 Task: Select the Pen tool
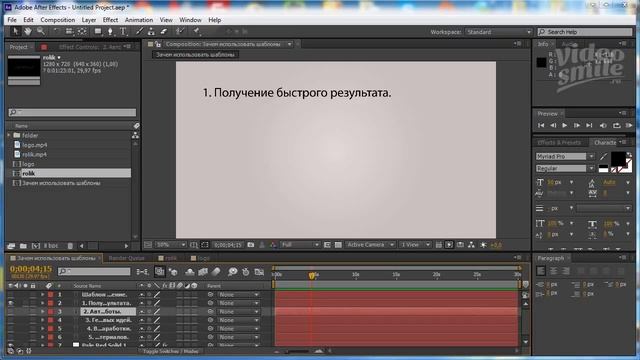click(x=110, y=31)
